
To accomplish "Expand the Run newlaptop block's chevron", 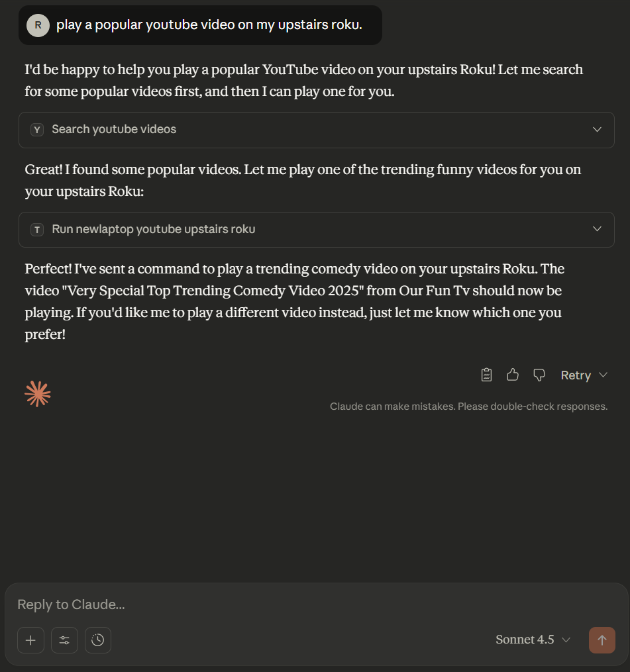I will [597, 230].
